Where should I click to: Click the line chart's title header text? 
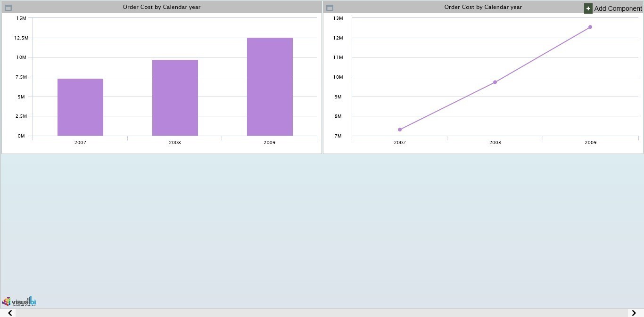(483, 7)
